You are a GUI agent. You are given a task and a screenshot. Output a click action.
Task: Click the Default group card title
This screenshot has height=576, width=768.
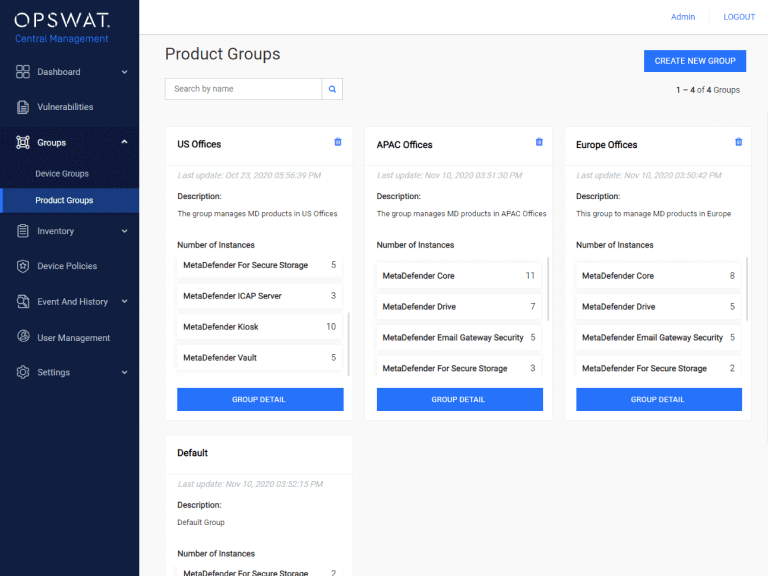pyautogui.click(x=192, y=453)
